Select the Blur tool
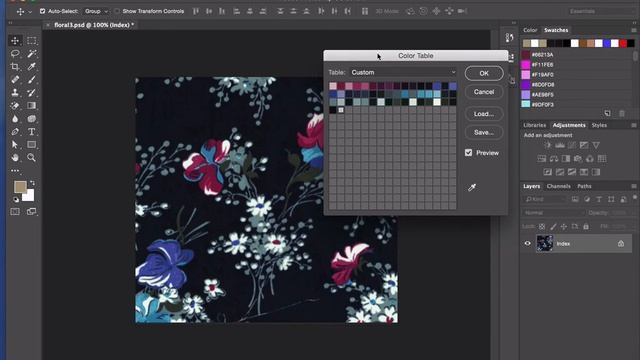 (15, 119)
